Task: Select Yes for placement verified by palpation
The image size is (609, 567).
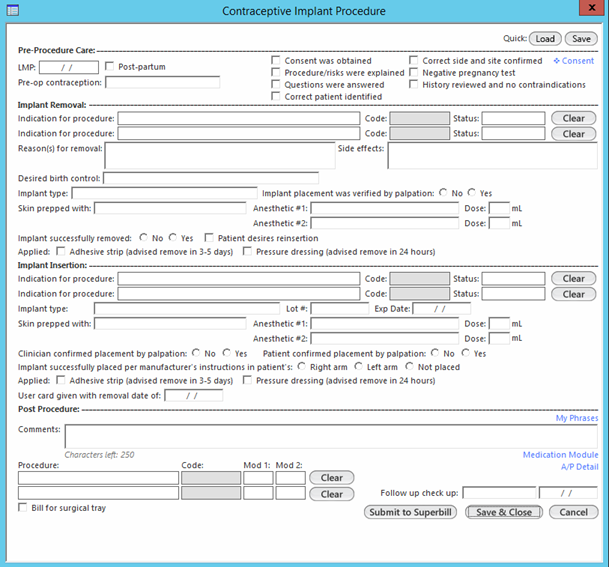Action: point(472,193)
